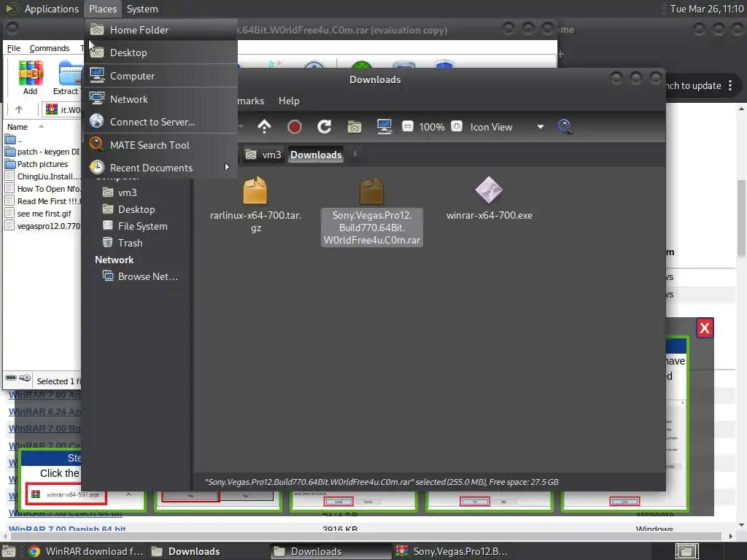Select Network in Places menu
Viewport: 747px width, 560px height.
pyautogui.click(x=161, y=99)
